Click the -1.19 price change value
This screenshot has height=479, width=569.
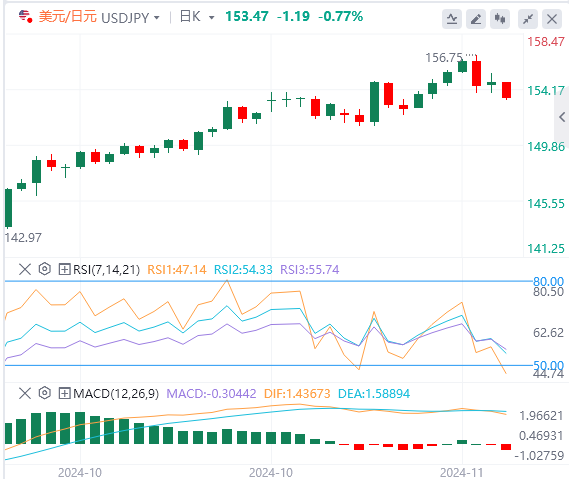(x=293, y=16)
